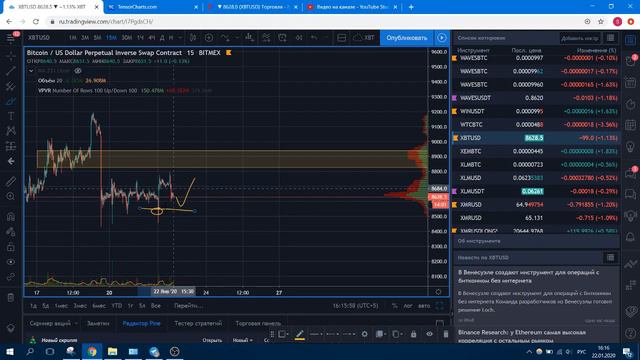Open indicator templates icon
Screen dimensions: 640x360
pos(266,38)
